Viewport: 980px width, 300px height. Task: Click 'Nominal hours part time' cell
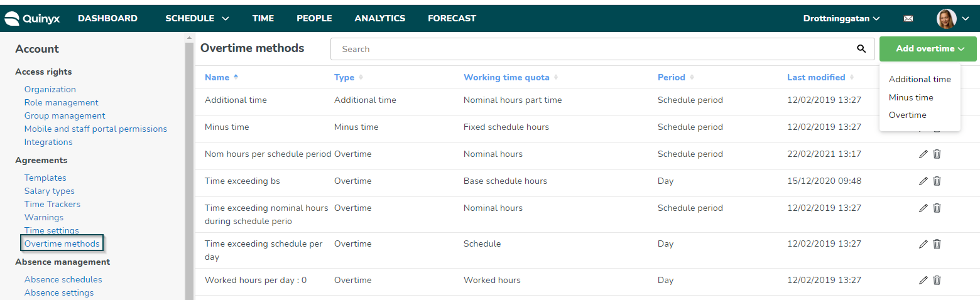[513, 100]
